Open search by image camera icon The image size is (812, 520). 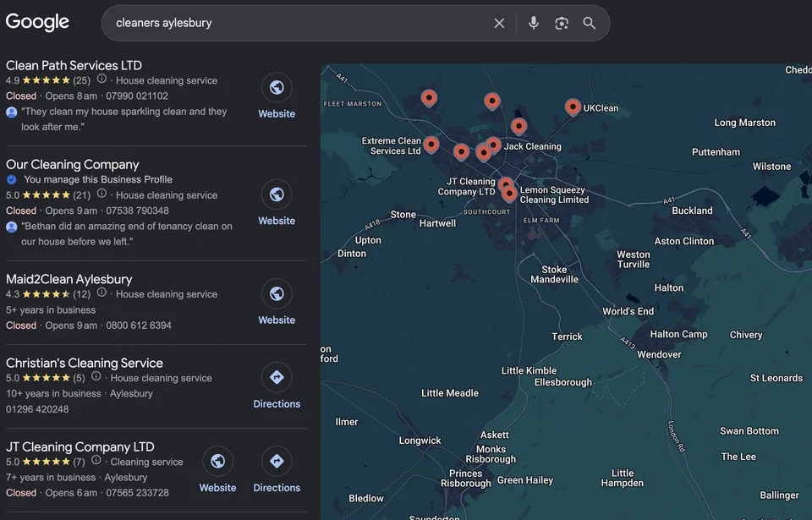tap(562, 24)
